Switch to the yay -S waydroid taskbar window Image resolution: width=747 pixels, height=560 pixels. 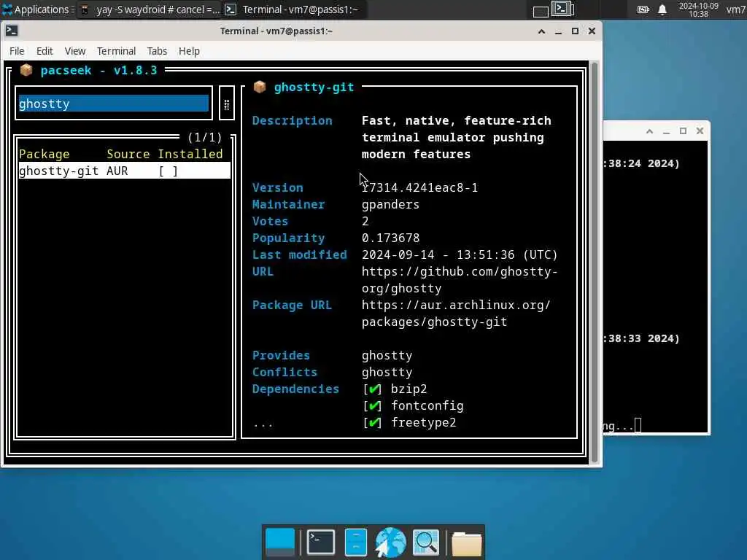point(150,9)
